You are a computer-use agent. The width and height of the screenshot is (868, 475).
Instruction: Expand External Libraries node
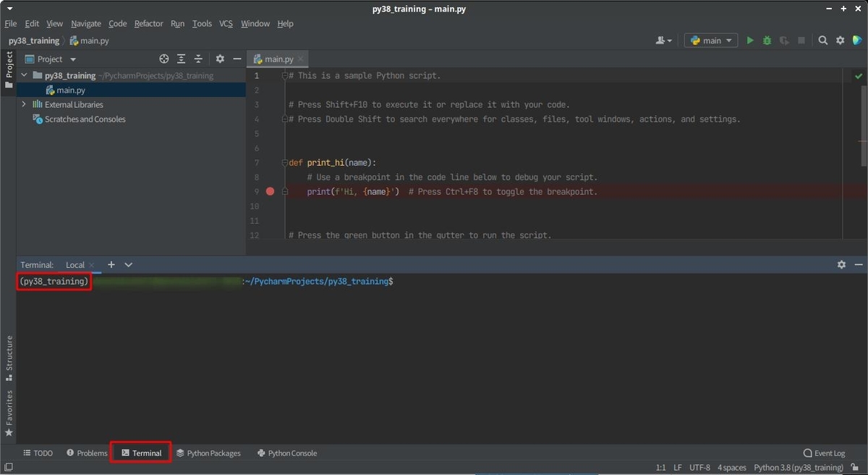click(x=24, y=104)
